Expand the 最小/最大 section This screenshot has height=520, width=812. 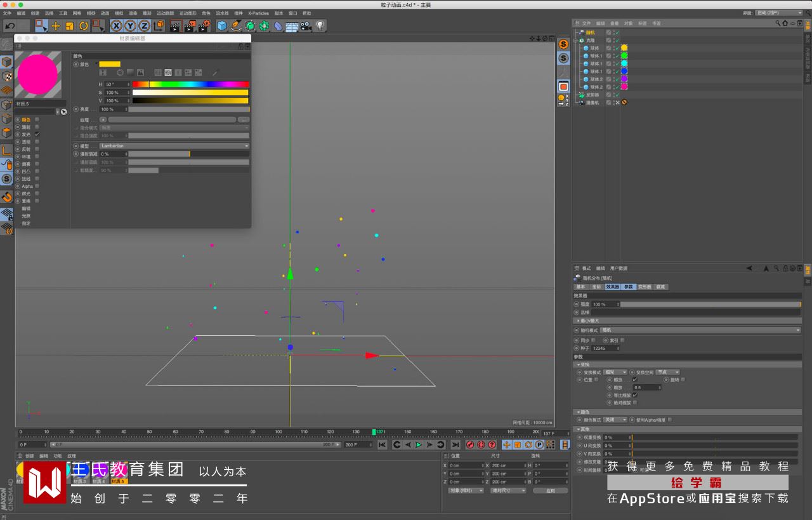[589, 321]
